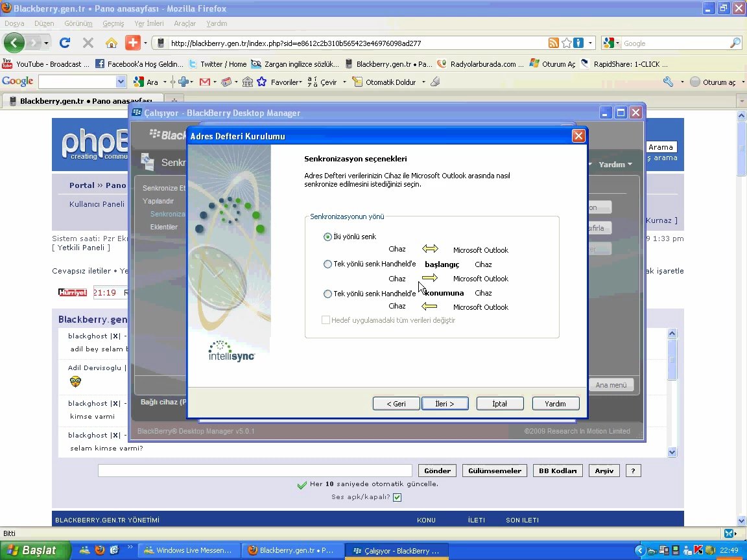Open Görünüm menu
This screenshot has height=560, width=747.
coord(78,23)
